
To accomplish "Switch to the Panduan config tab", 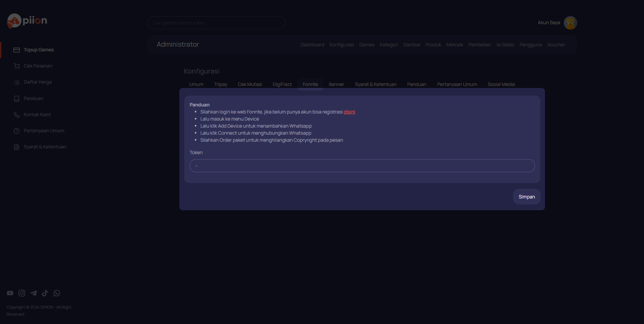I will coord(417,84).
